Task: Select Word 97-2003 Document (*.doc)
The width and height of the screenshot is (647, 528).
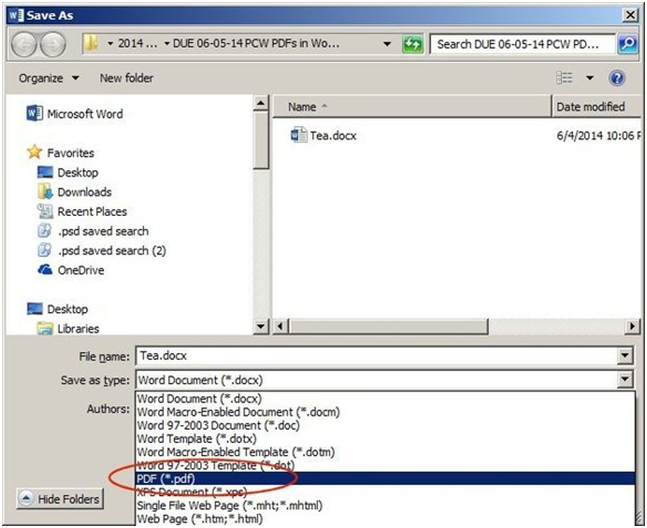Action: pyautogui.click(x=385, y=425)
